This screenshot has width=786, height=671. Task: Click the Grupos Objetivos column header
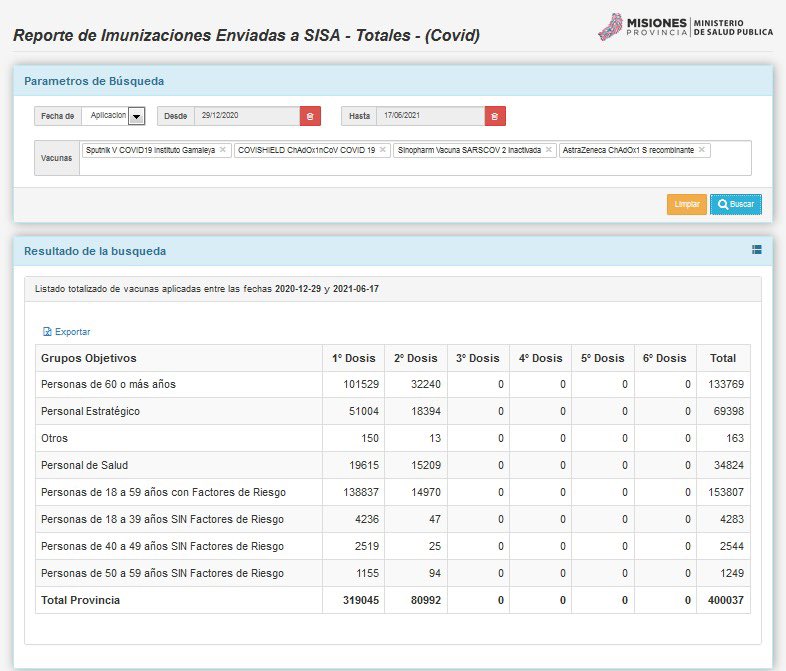89,358
